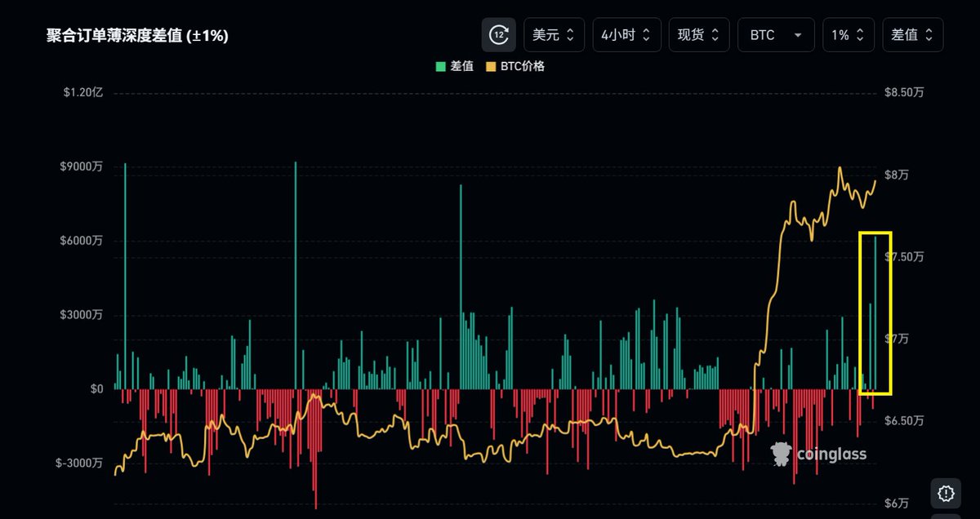980x519 pixels.
Task: Click the $-3000万 left axis label
Action: click(78, 463)
